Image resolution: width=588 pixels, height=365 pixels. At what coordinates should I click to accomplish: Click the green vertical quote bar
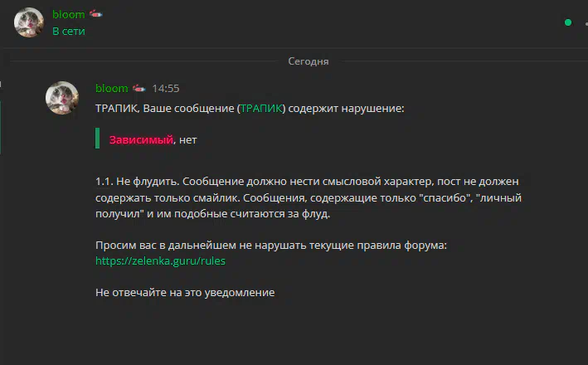(x=98, y=138)
